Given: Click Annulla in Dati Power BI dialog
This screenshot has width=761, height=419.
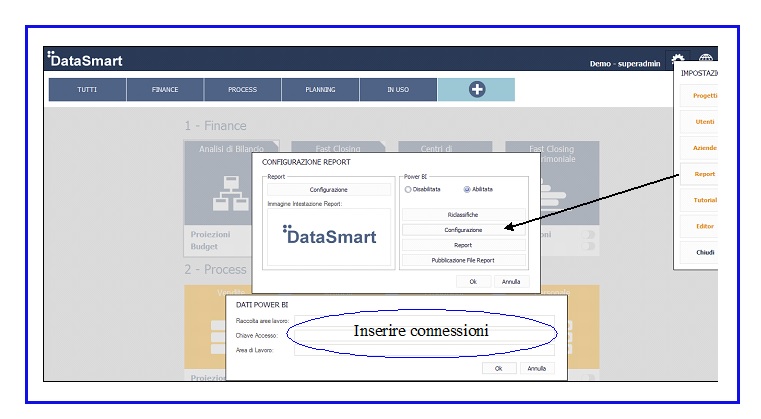Looking at the screenshot, I should click(537, 369).
